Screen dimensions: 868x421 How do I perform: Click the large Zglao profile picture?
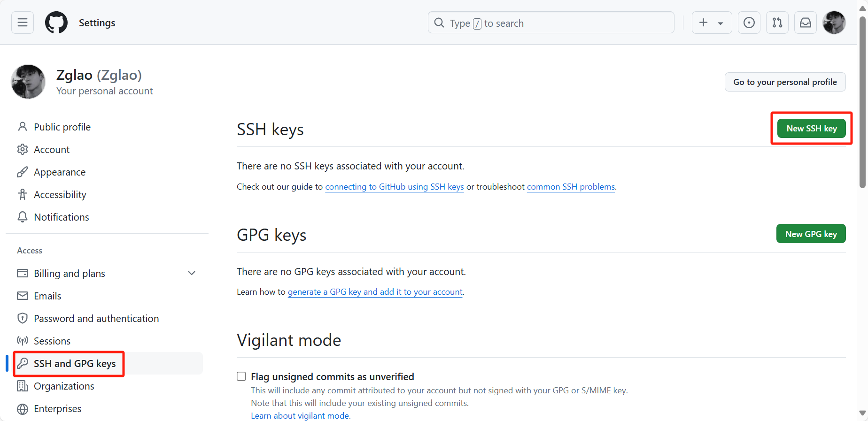pos(28,82)
